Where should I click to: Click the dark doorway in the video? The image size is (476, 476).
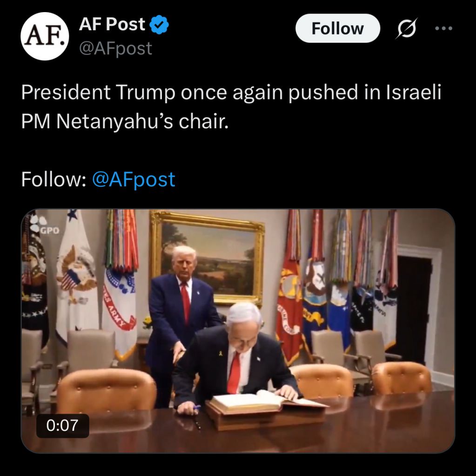413,307
